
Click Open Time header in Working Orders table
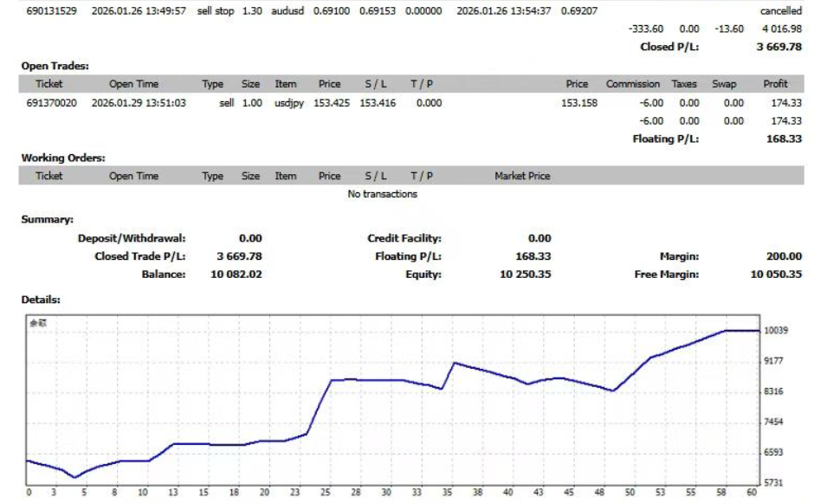(x=133, y=176)
